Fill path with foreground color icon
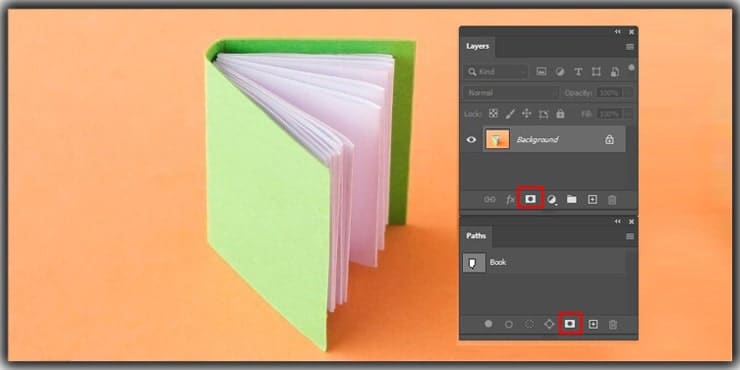This screenshot has width=740, height=370. click(488, 324)
